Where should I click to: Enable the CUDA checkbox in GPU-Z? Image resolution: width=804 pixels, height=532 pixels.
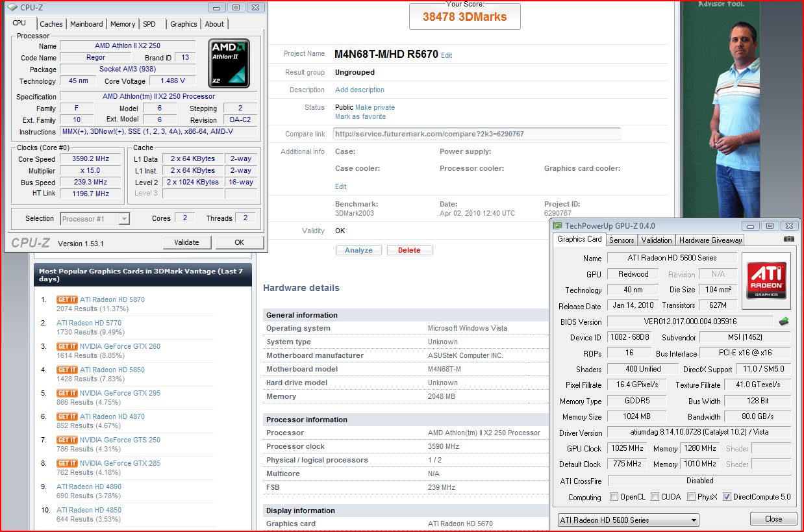coord(655,497)
